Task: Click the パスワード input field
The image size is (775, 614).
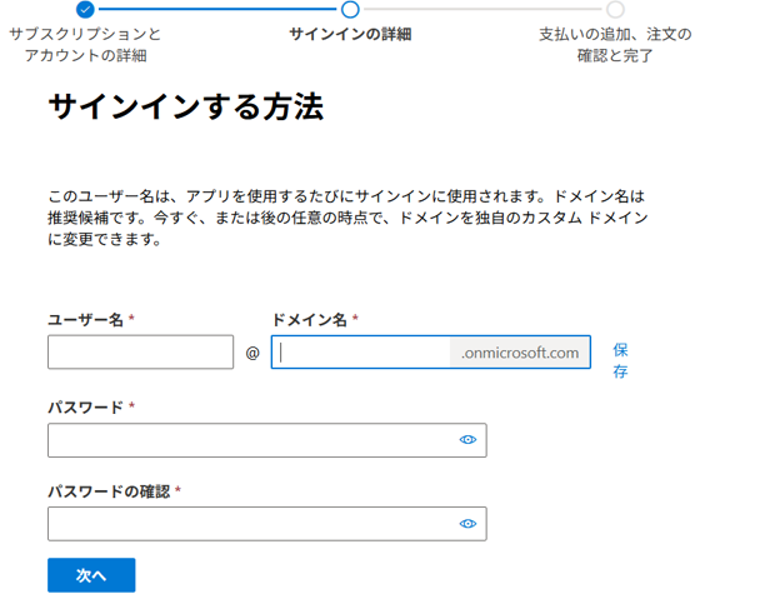Action: [x=267, y=440]
